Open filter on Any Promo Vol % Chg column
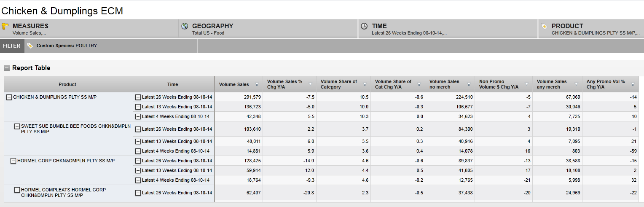644x207 pixels. tap(633, 84)
